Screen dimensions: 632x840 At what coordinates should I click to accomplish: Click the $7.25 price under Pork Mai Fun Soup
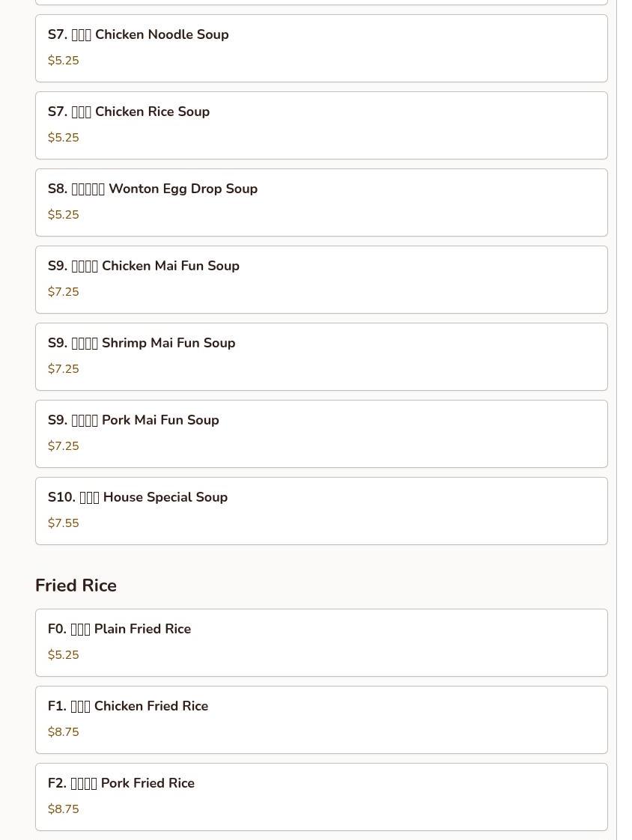click(64, 446)
